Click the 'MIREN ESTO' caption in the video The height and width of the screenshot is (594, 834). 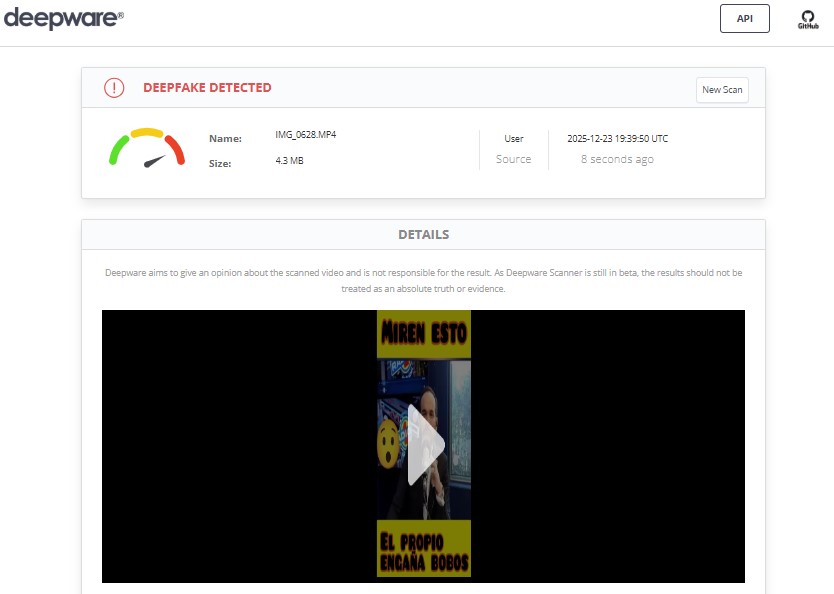coord(423,334)
